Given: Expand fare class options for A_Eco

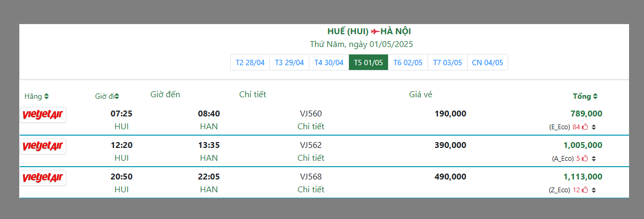Looking at the screenshot, I should click(x=594, y=159).
